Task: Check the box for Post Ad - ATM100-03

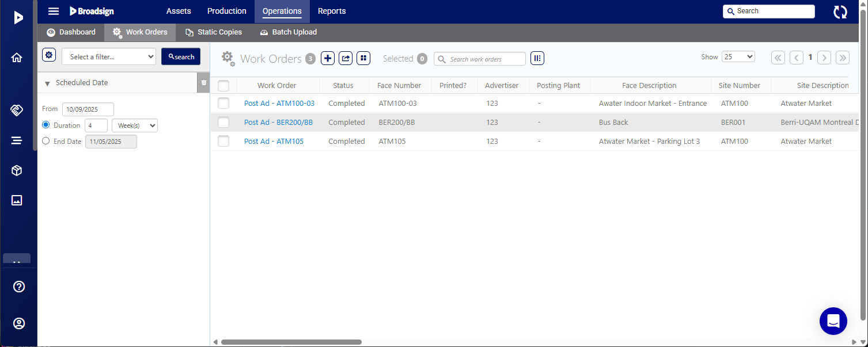Action: (x=223, y=104)
